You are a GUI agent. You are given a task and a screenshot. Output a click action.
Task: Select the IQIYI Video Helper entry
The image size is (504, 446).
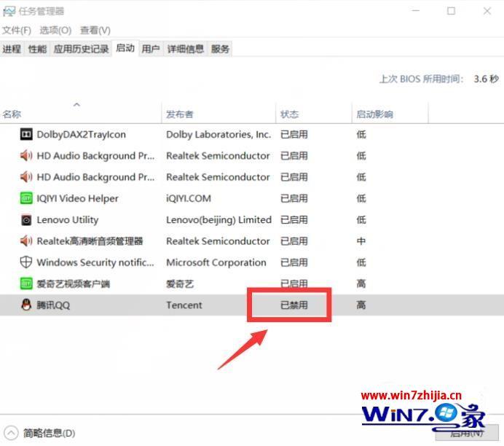click(77, 198)
